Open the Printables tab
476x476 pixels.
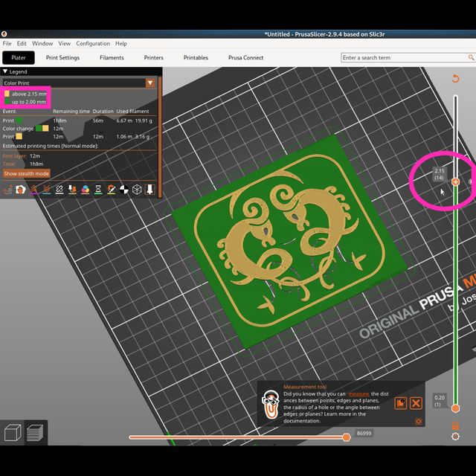click(196, 58)
